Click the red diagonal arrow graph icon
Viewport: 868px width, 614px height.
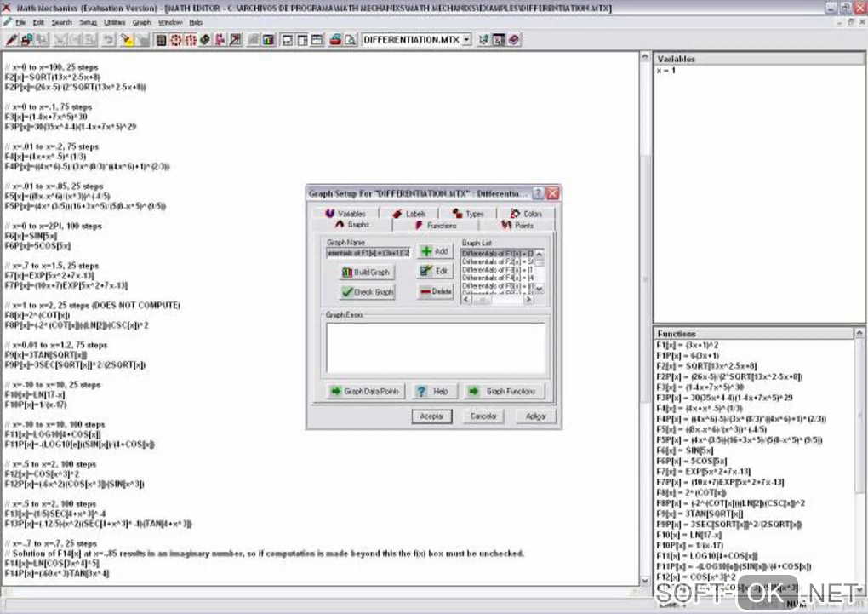(235, 40)
